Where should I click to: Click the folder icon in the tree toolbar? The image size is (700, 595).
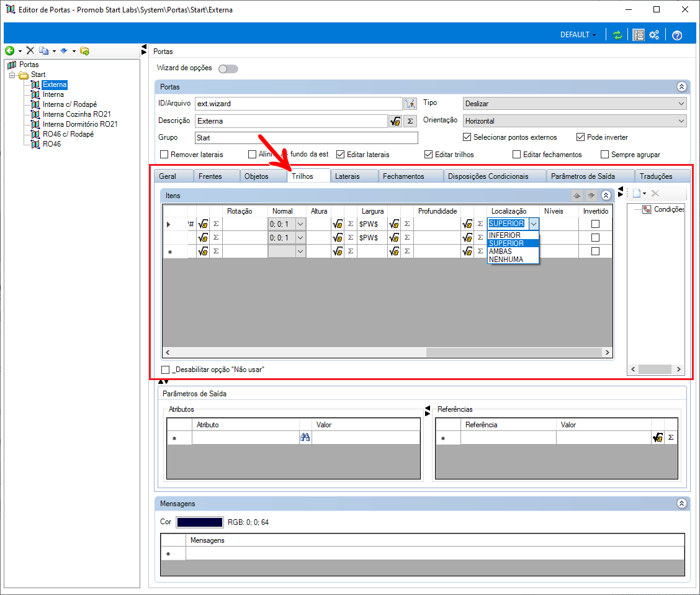pyautogui.click(x=84, y=51)
